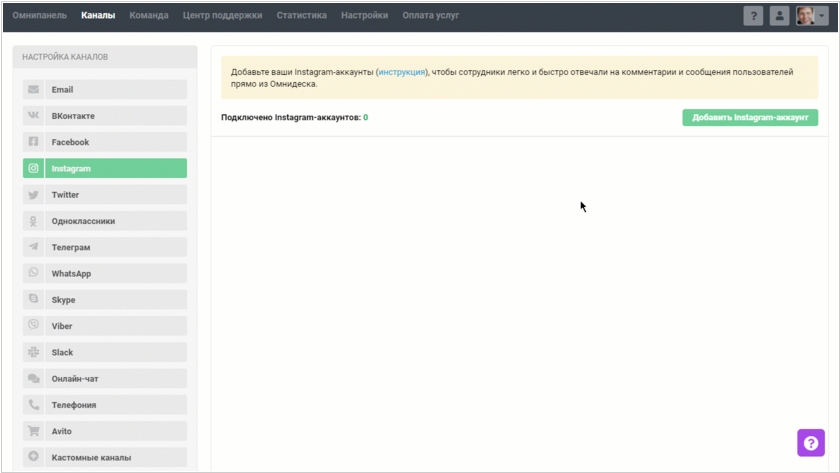Open the Статистика menu item
Viewport: 840px width, 473px height.
[302, 16]
